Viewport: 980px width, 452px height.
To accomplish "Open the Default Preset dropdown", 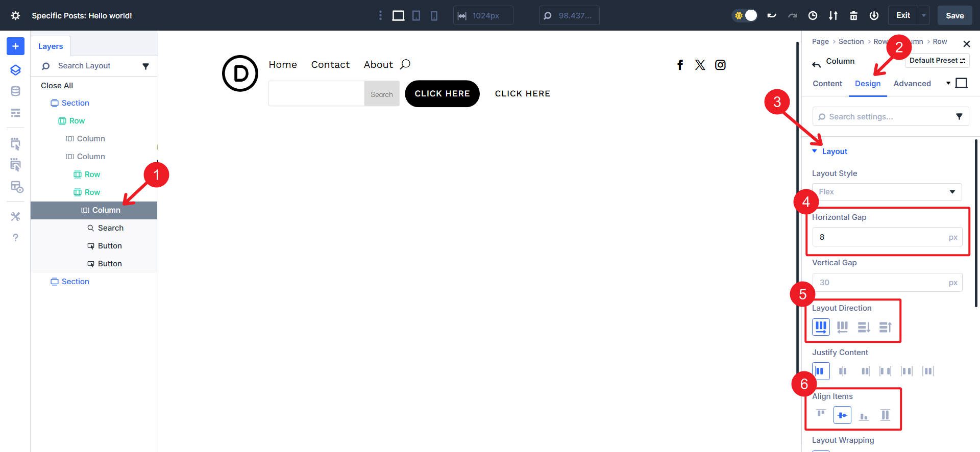I will [937, 61].
